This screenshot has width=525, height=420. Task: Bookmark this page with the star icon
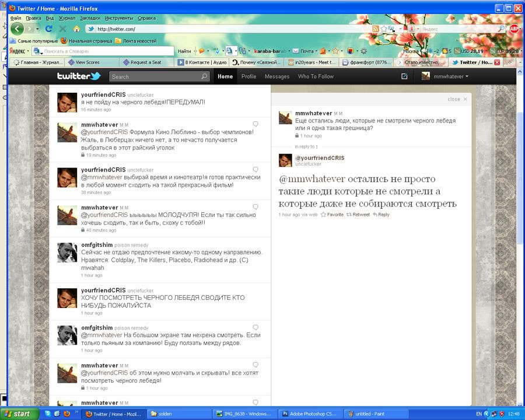coord(384,29)
